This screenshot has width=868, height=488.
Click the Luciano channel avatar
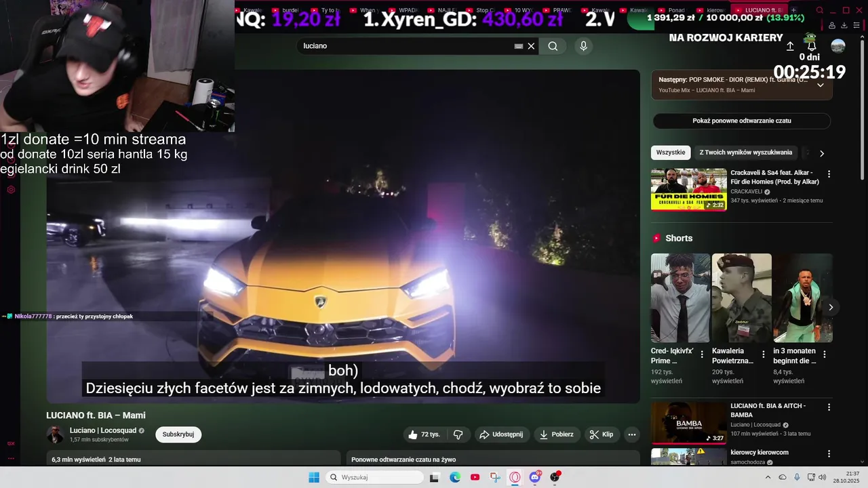[x=55, y=434]
